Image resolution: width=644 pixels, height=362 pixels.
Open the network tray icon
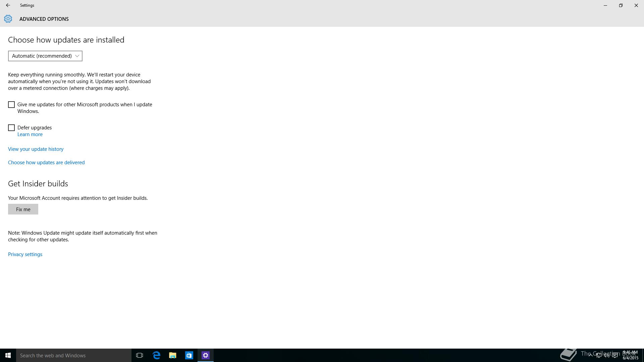click(598, 355)
